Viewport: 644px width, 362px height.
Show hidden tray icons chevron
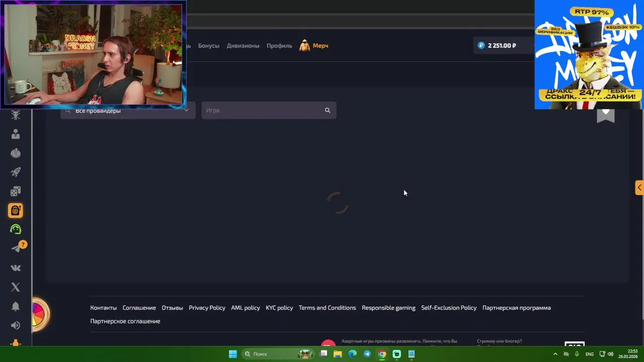pyautogui.click(x=555, y=354)
